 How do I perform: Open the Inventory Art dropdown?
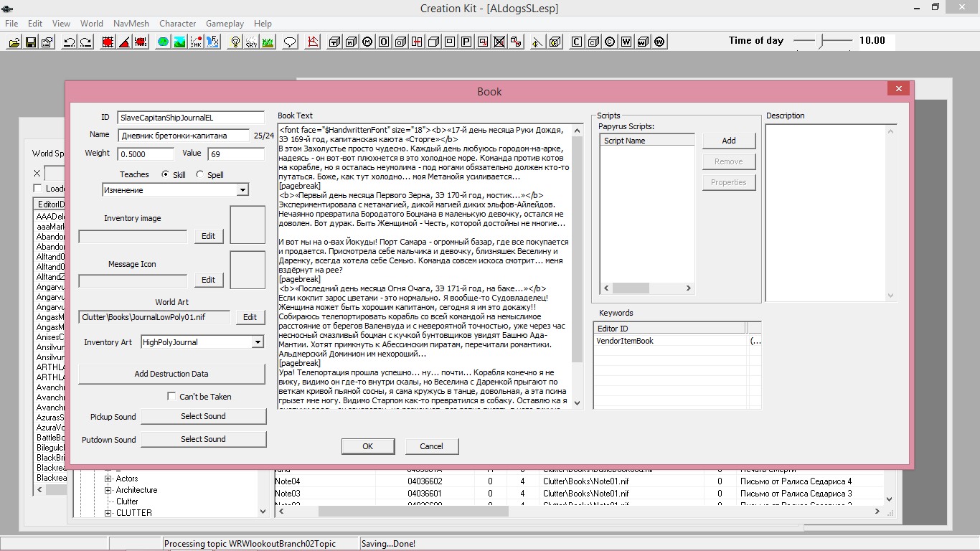258,342
